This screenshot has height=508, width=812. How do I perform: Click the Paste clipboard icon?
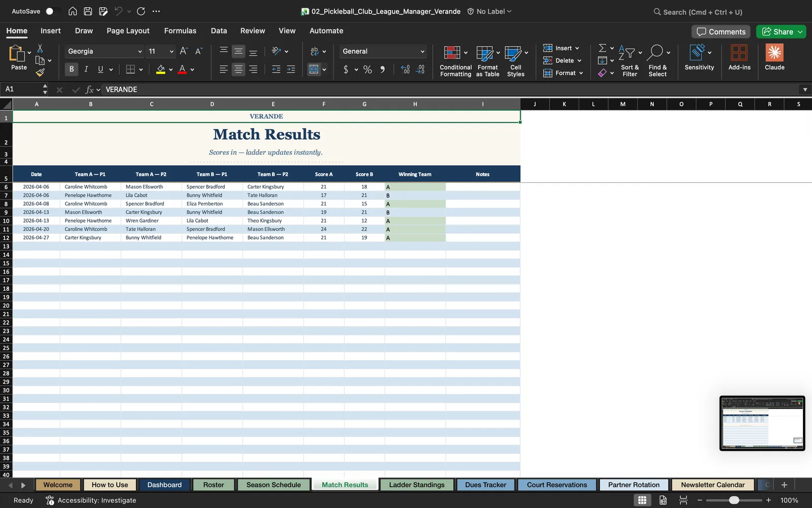(17, 53)
